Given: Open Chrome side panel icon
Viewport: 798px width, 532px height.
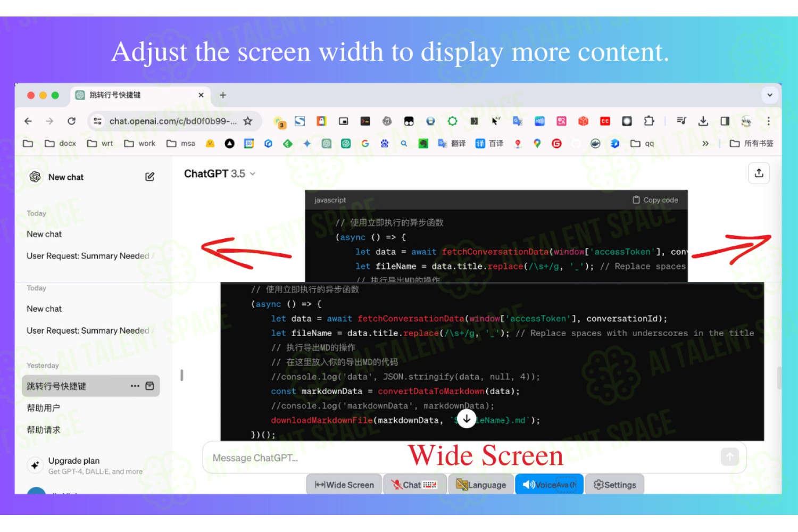Looking at the screenshot, I should click(x=725, y=121).
